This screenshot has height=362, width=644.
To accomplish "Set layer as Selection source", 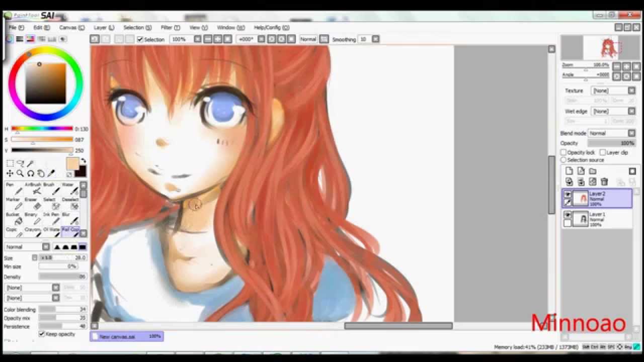I will click(x=564, y=160).
